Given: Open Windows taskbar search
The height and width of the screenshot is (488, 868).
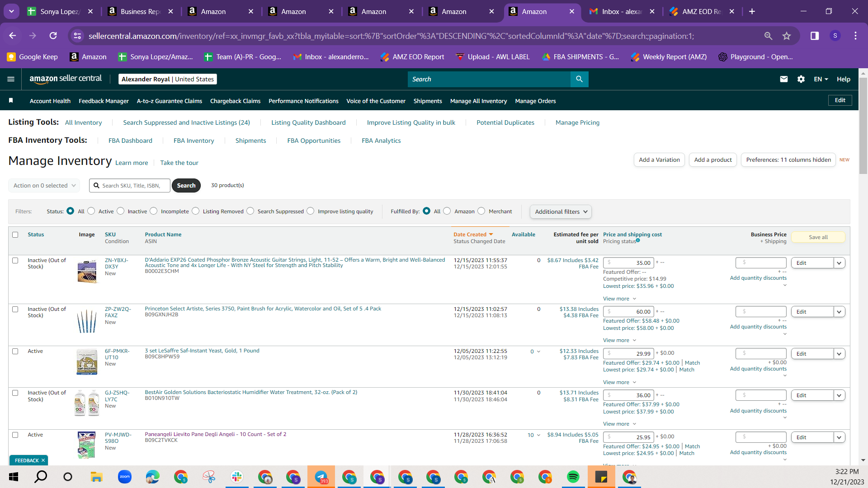Looking at the screenshot, I should 41,477.
